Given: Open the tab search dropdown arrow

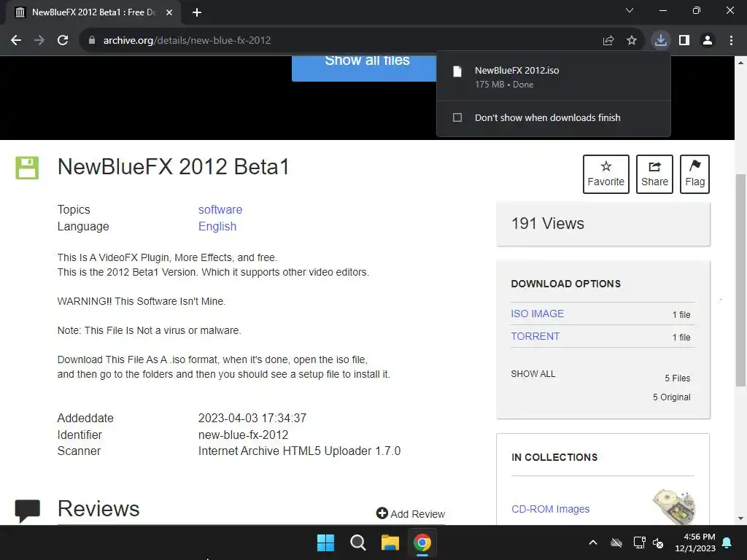Looking at the screenshot, I should click(630, 10).
